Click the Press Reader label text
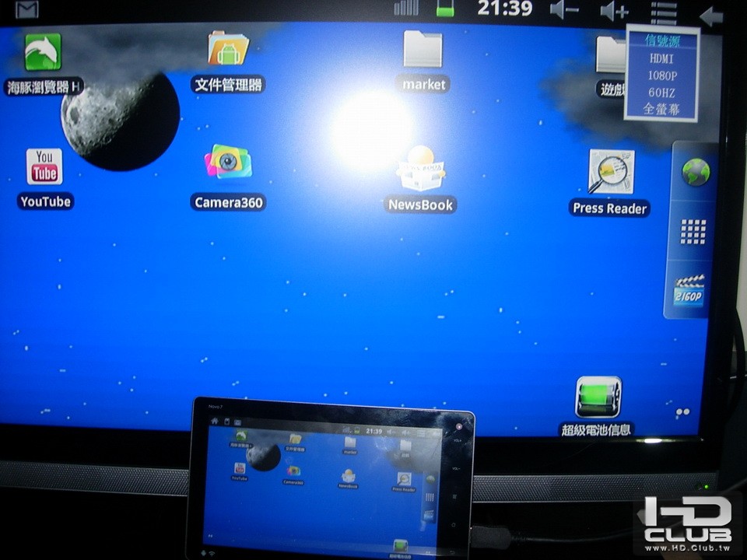This screenshot has height=560, width=747. (609, 208)
